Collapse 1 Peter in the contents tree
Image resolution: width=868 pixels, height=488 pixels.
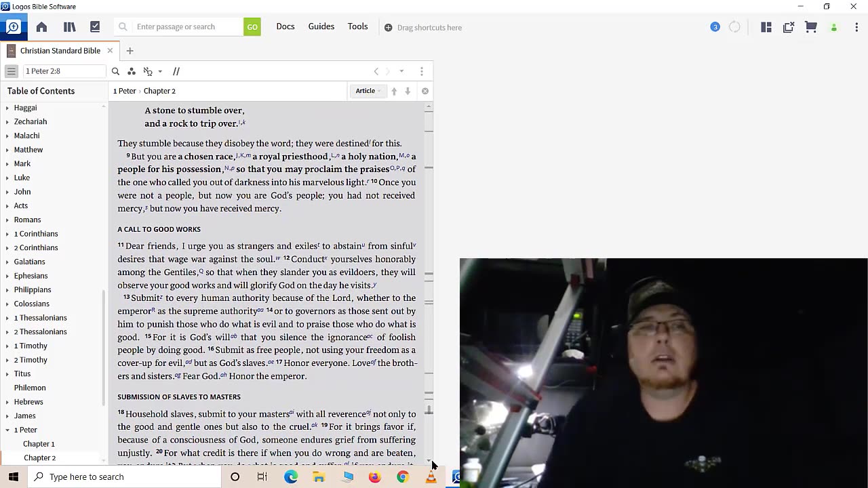tap(7, 430)
